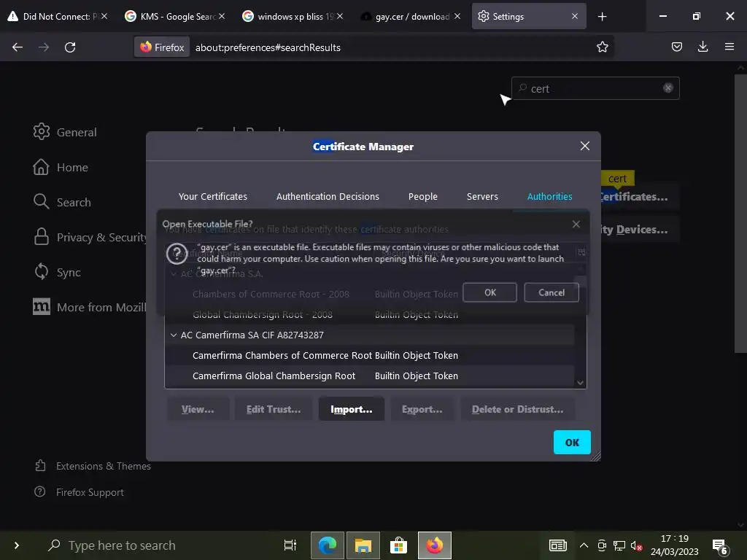Click the settings search field
747x560 pixels.
pos(595,88)
